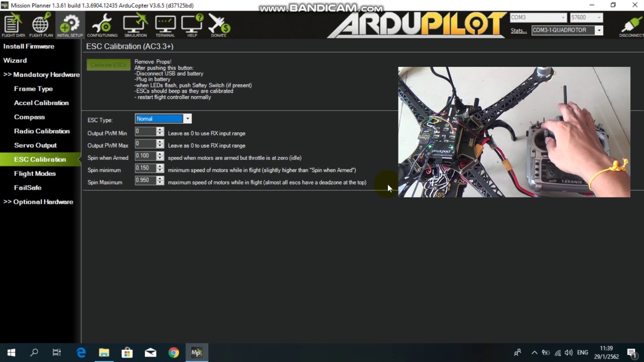The height and width of the screenshot is (362, 644).
Task: Click the Spin minimum value field
Action: 145,168
